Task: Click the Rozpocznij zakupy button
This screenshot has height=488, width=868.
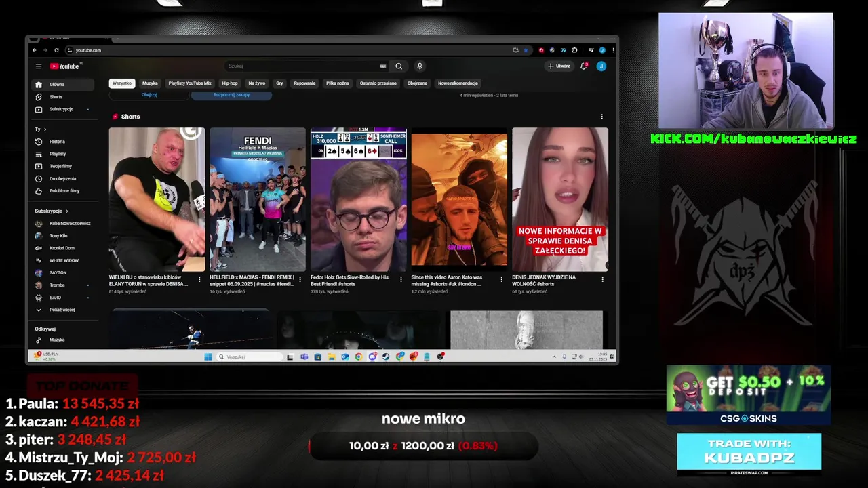Action: (x=231, y=95)
